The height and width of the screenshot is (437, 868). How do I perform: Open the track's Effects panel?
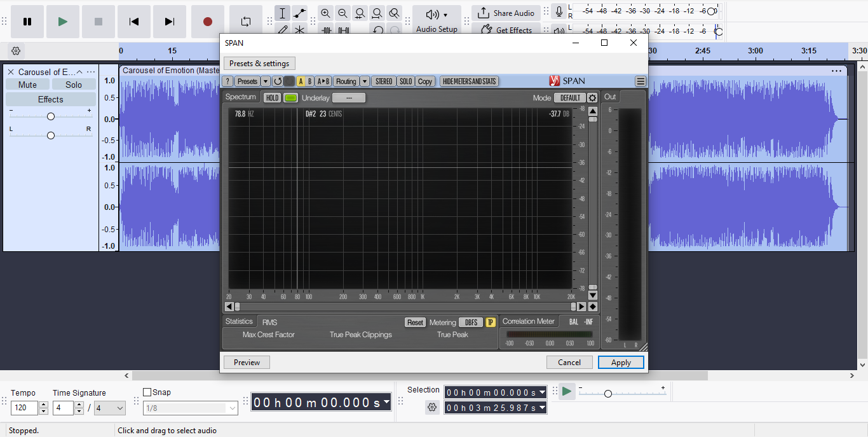click(x=51, y=99)
